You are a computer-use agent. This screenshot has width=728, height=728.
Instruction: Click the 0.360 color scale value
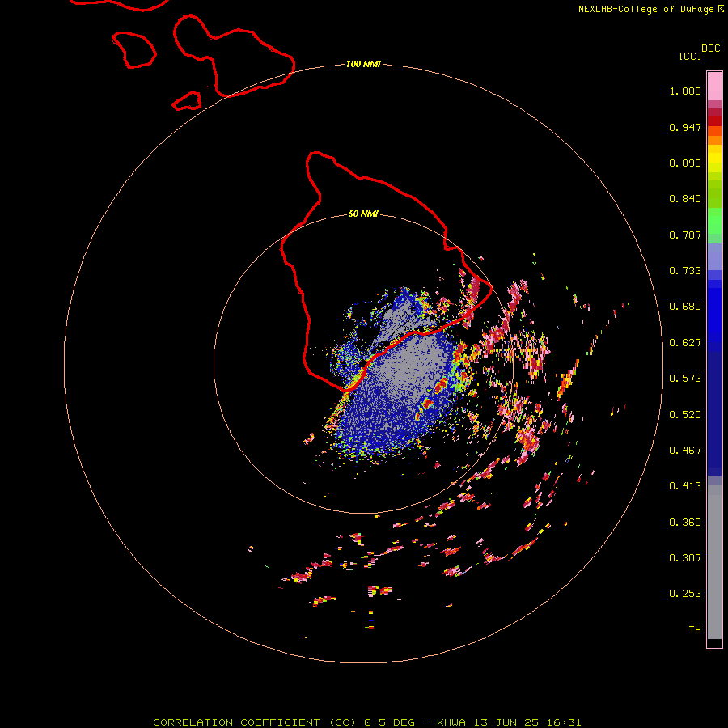coord(685,523)
